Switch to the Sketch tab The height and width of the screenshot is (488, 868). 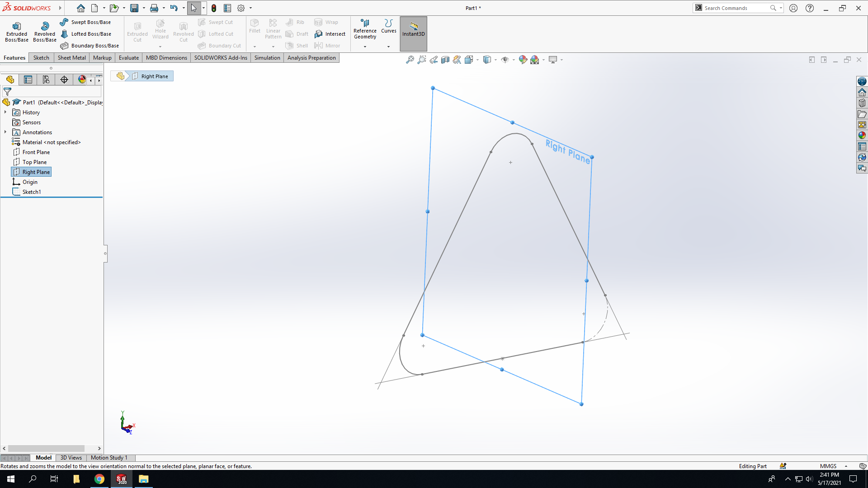tap(41, 58)
